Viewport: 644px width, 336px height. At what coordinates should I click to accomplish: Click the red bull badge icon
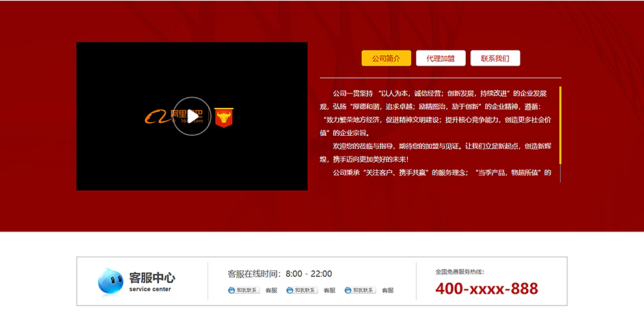224,118
